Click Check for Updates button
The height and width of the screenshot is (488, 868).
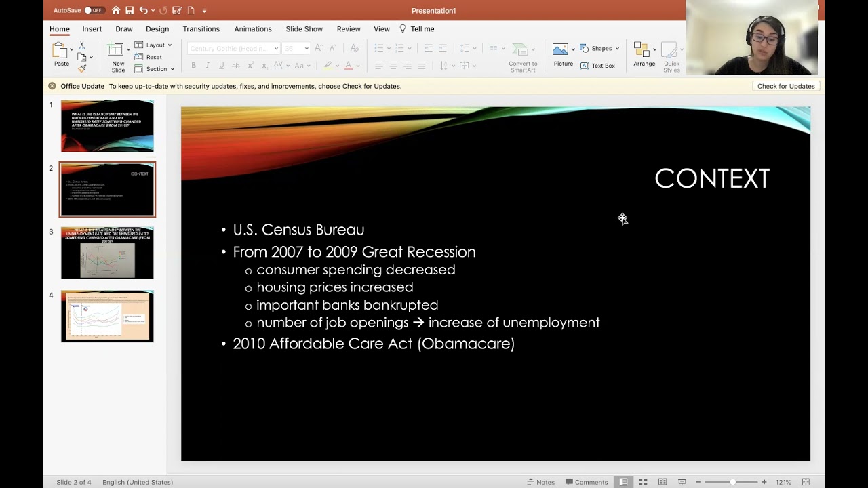point(786,86)
